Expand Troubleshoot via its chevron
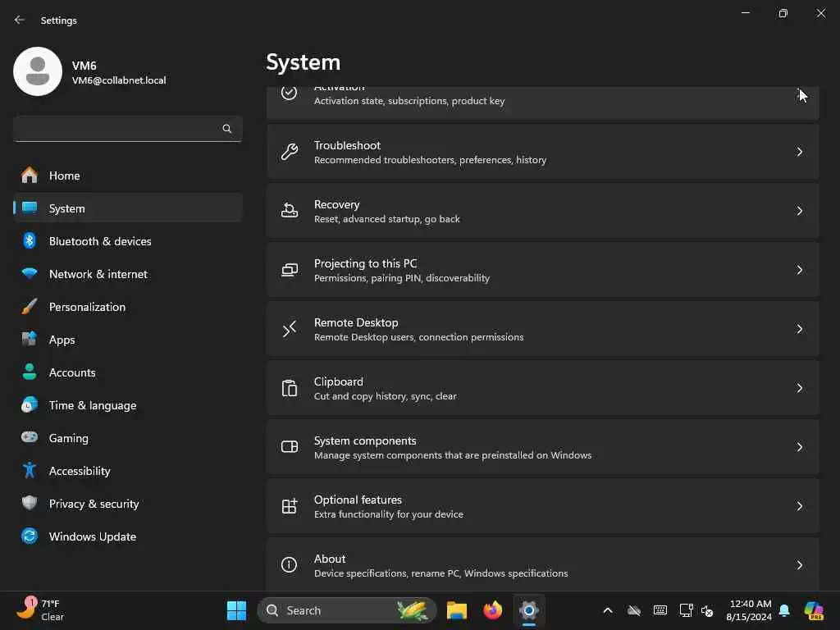The image size is (840, 630). point(799,152)
